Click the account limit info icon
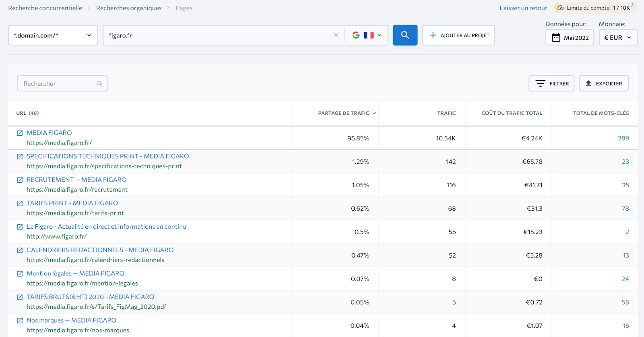This screenshot has width=644, height=337. pos(632,6)
